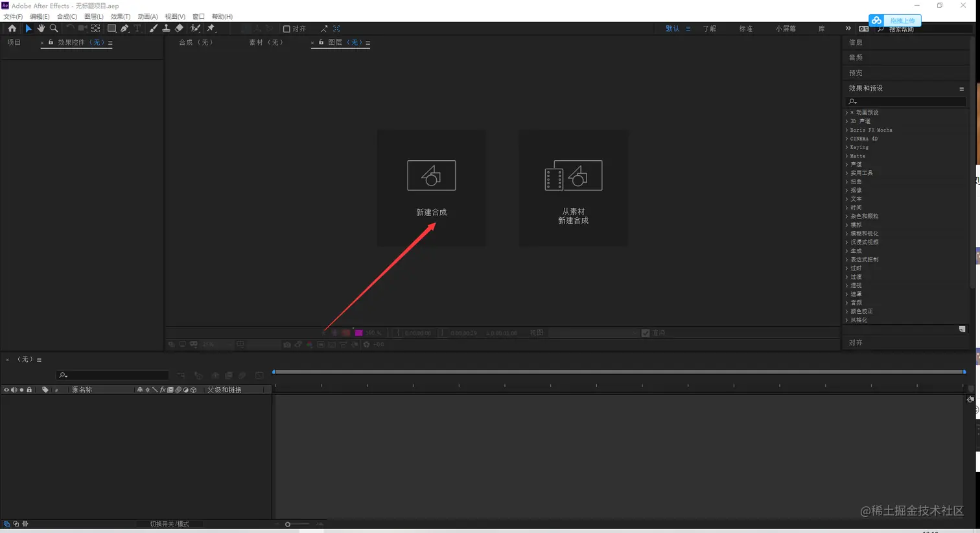The height and width of the screenshot is (533, 980).
Task: Expand the Matte effects category
Action: pyautogui.click(x=846, y=156)
